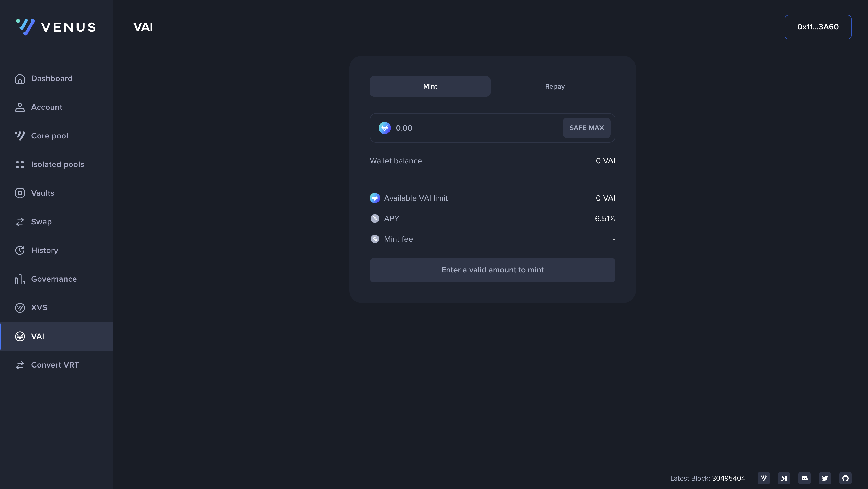Open the Discord icon link in footer

point(804,478)
